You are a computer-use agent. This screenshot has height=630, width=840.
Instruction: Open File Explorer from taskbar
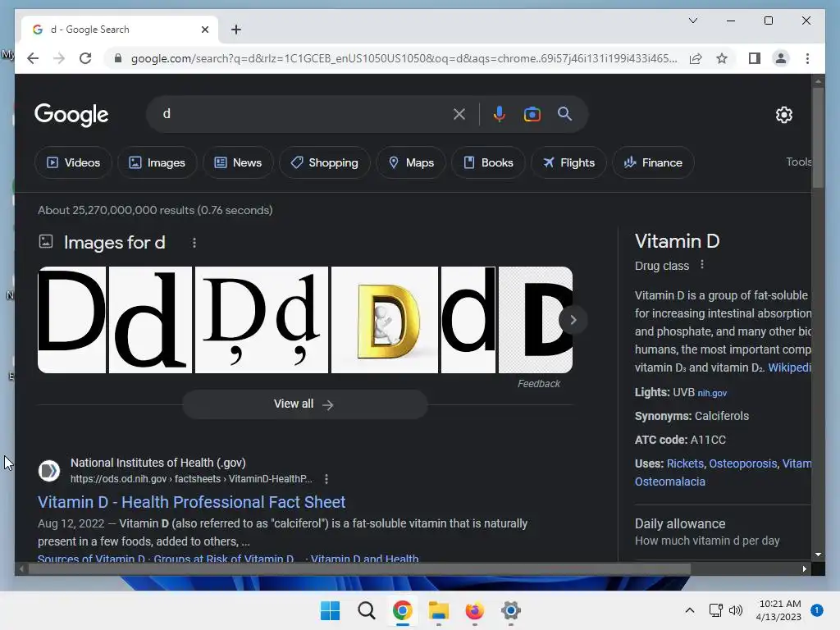[439, 610]
